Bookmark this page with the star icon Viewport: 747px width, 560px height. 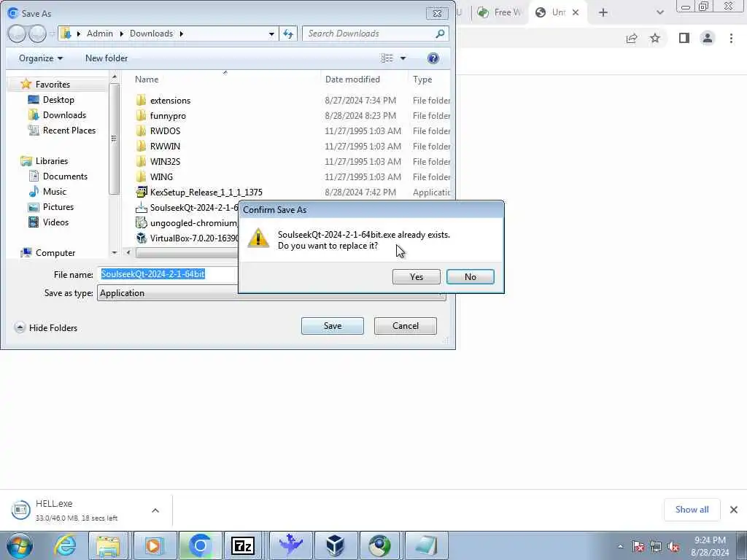[655, 38]
